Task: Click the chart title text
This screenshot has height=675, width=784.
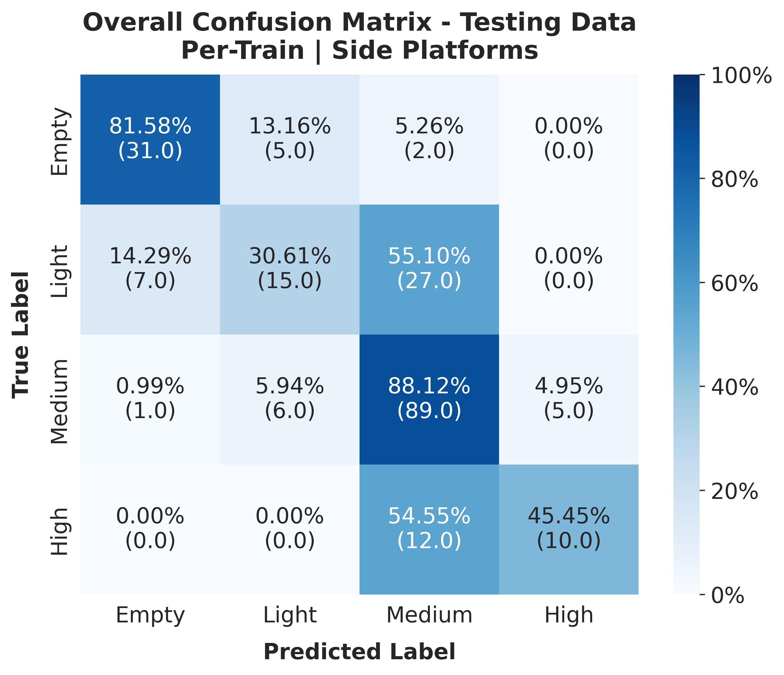Action: pos(360,36)
